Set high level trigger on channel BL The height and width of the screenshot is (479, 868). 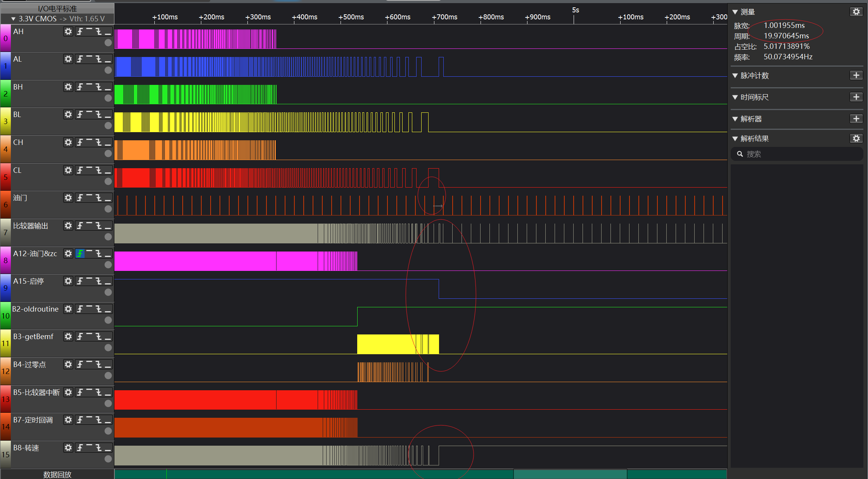coord(89,114)
